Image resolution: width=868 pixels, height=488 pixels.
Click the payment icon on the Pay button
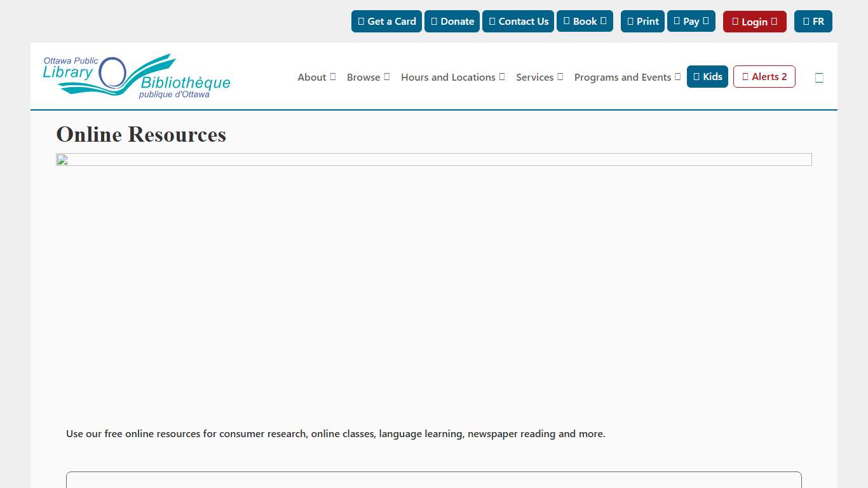pyautogui.click(x=677, y=21)
